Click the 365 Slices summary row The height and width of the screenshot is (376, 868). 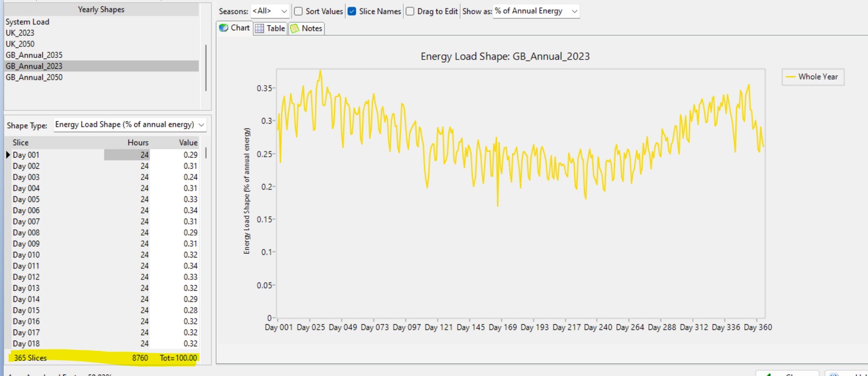pos(103,358)
